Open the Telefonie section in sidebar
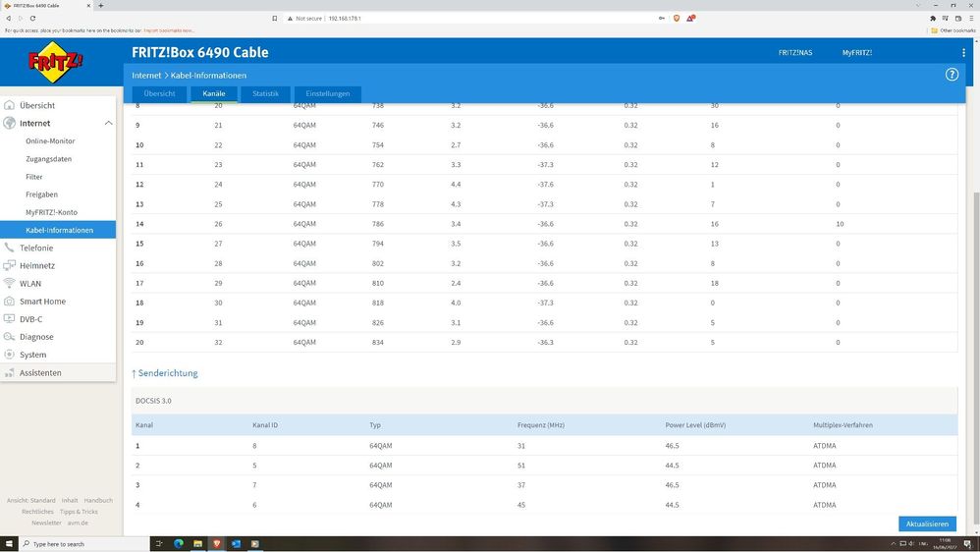This screenshot has width=980, height=552. 36,248
